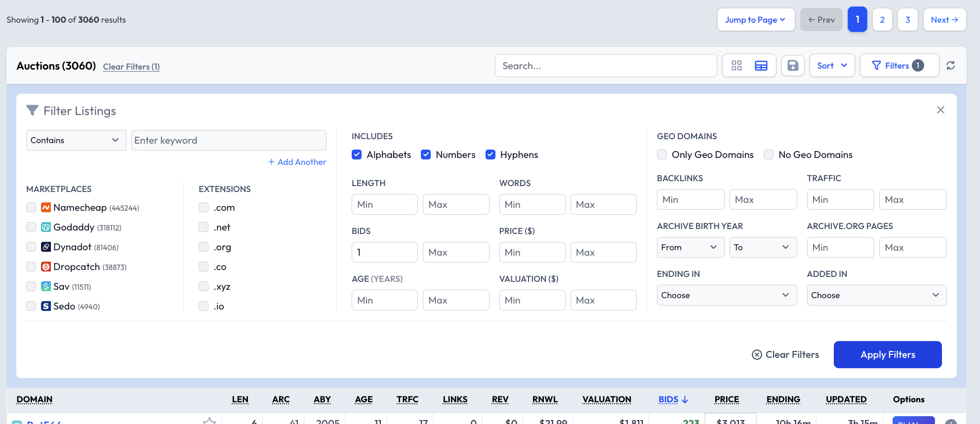
Task: Click Clear Filters (1) link
Action: [131, 67]
